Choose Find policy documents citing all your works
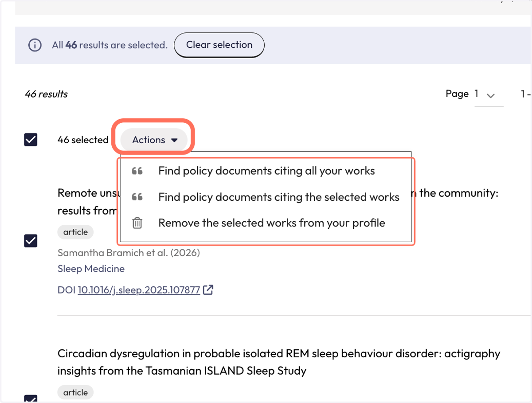The width and height of the screenshot is (532, 403). click(266, 171)
